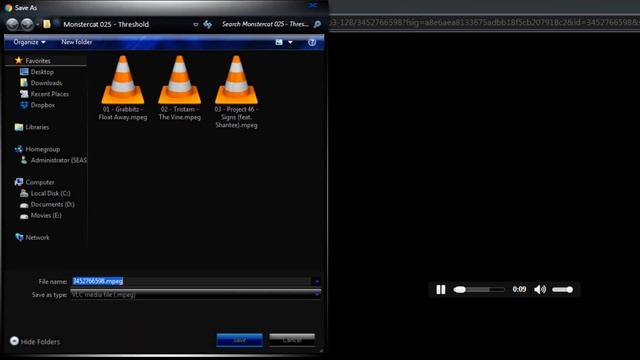Refresh the folder view
This screenshot has height=360, width=640.
pos(208,24)
